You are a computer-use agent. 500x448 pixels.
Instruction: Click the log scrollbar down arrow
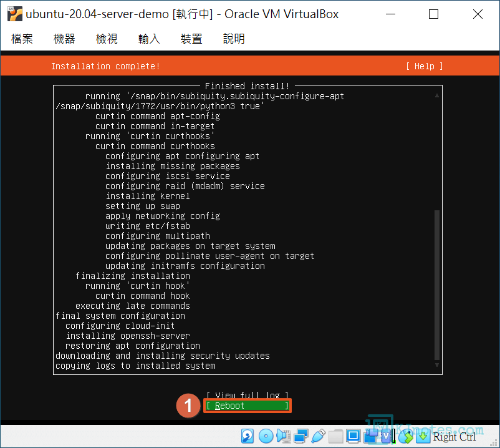click(x=437, y=365)
